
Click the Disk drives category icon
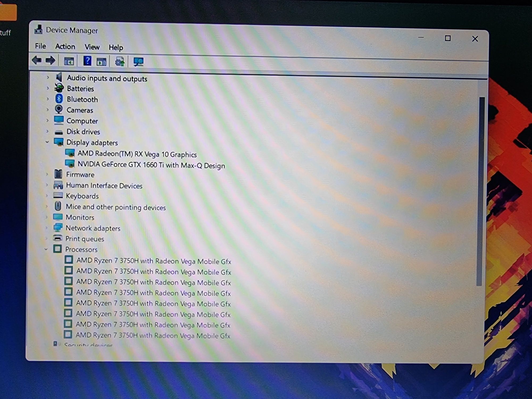tap(59, 132)
